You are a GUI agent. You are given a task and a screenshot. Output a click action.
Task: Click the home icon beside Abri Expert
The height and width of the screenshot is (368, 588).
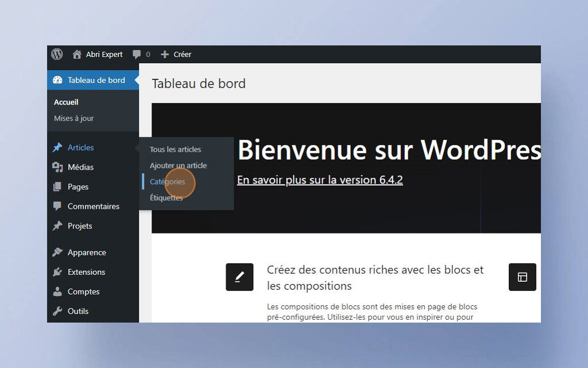click(77, 55)
